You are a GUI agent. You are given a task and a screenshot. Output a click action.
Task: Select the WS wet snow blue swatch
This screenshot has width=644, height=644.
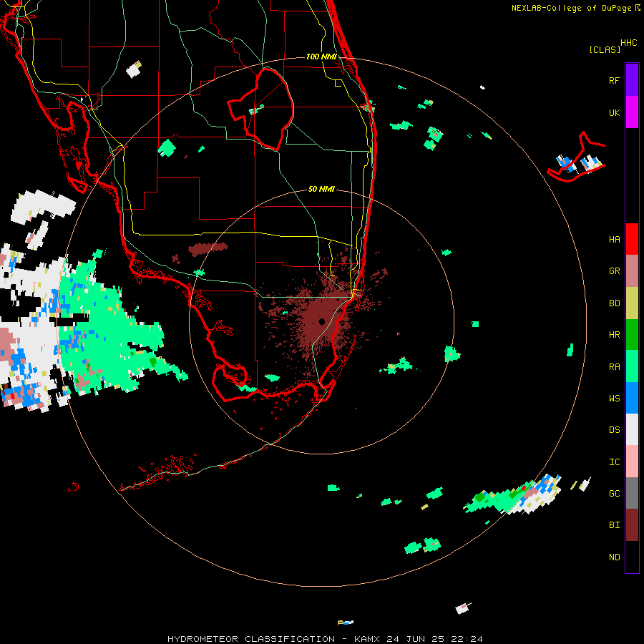pos(632,398)
